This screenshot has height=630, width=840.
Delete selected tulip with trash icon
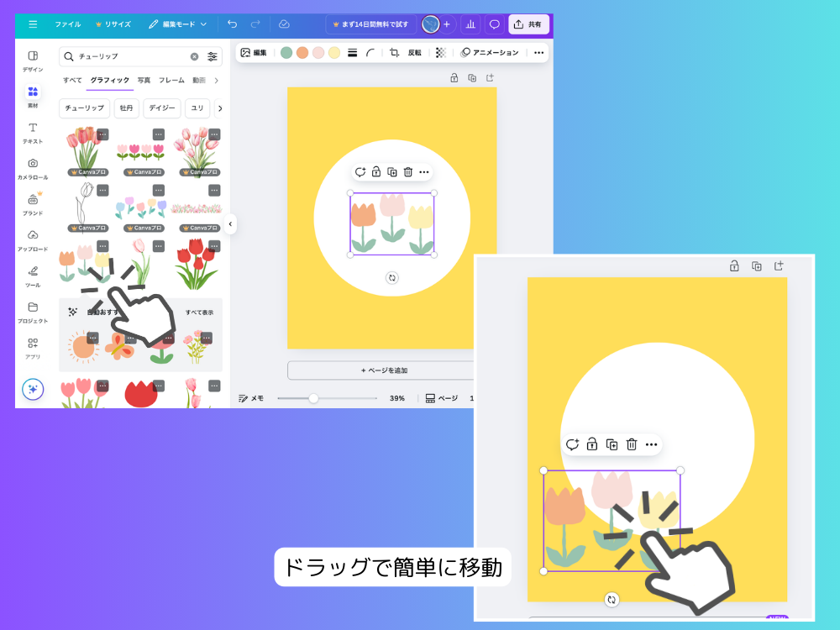pyautogui.click(x=407, y=172)
